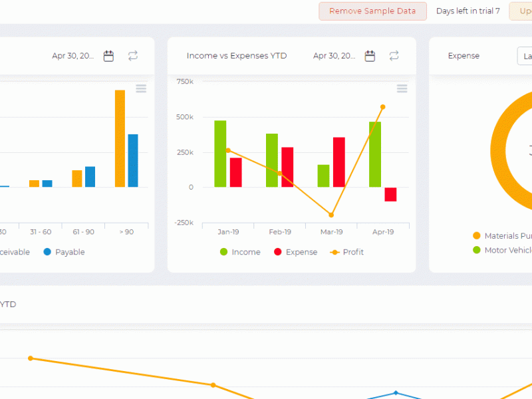Click the orange bar above 31 - 60
Screen dimensions: 532x399
coord(35,184)
